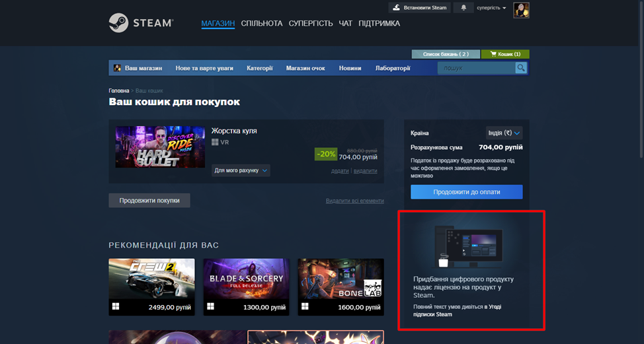Open ПІДТРИМКА in top navigation
The width and height of the screenshot is (644, 344).
379,23
